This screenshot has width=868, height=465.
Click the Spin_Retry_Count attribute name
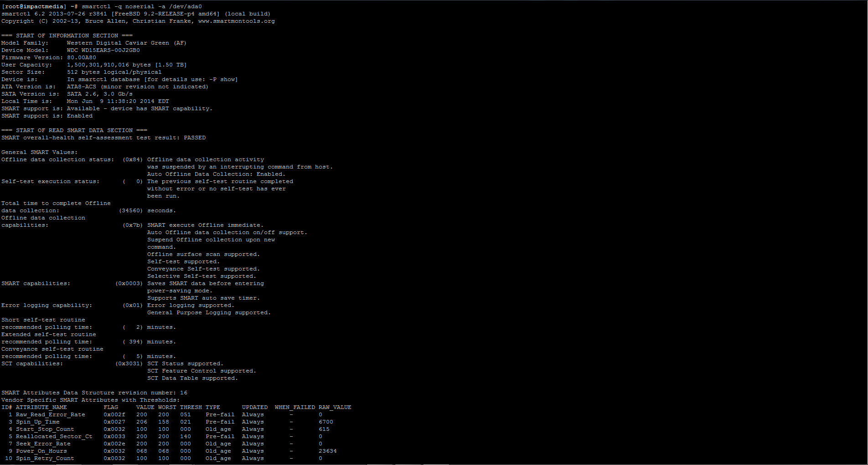tap(45, 459)
